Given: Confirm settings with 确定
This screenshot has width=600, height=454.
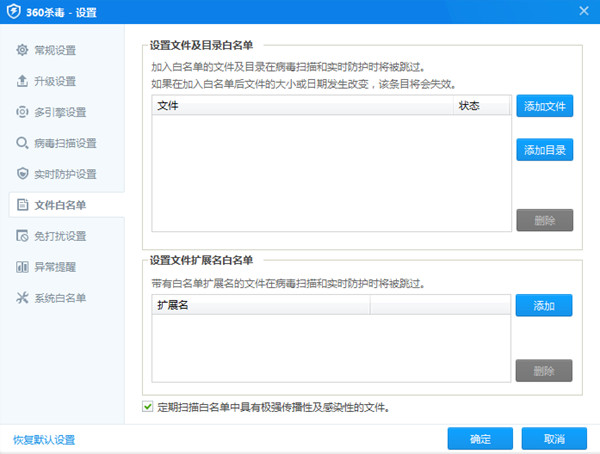Looking at the screenshot, I should [x=480, y=439].
